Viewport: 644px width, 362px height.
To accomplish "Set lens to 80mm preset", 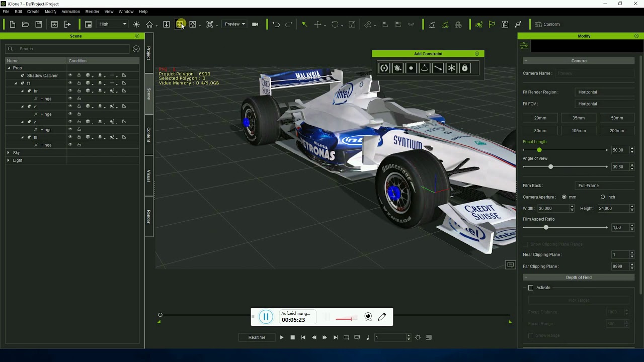I will pos(540,130).
